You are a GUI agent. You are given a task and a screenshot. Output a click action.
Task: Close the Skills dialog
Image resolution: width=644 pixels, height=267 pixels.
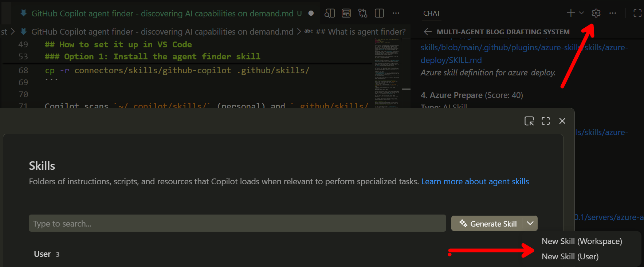click(562, 121)
